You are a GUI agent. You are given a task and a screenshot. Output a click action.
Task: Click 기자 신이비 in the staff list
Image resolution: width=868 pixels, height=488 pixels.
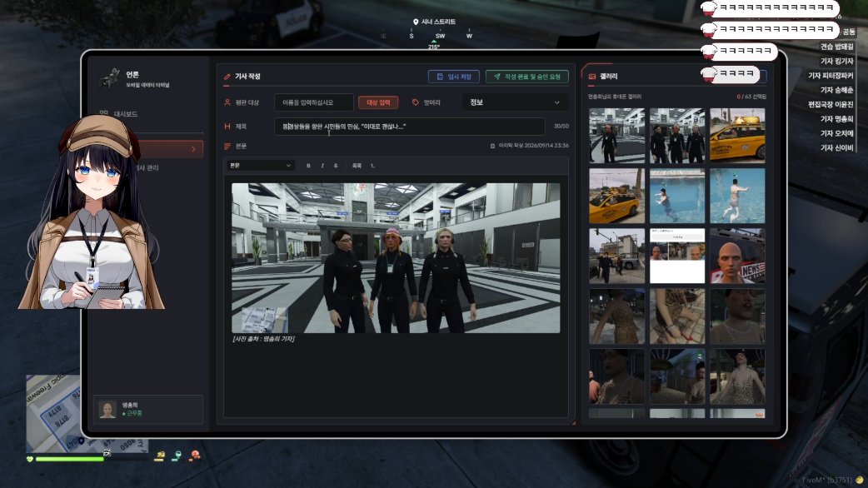pos(836,147)
